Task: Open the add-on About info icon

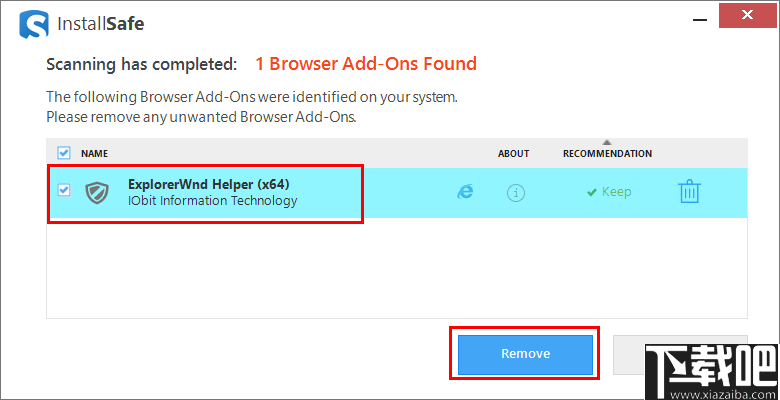Action: pos(516,192)
